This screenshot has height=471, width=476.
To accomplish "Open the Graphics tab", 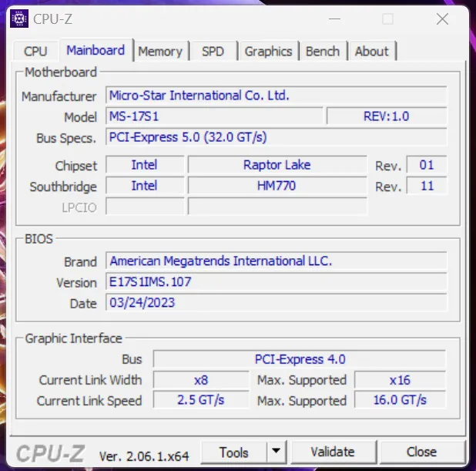I will click(268, 51).
